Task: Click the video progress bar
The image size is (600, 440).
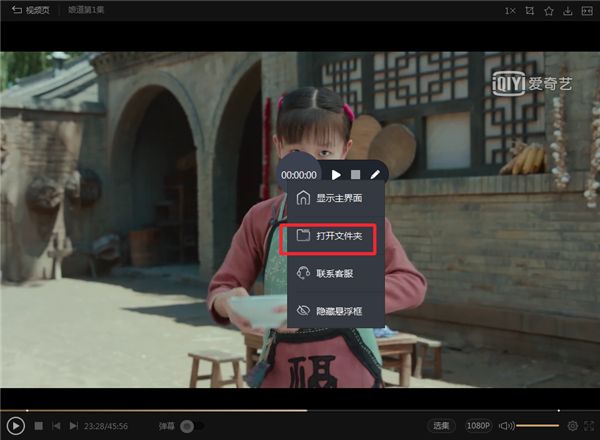Action: click(x=300, y=411)
